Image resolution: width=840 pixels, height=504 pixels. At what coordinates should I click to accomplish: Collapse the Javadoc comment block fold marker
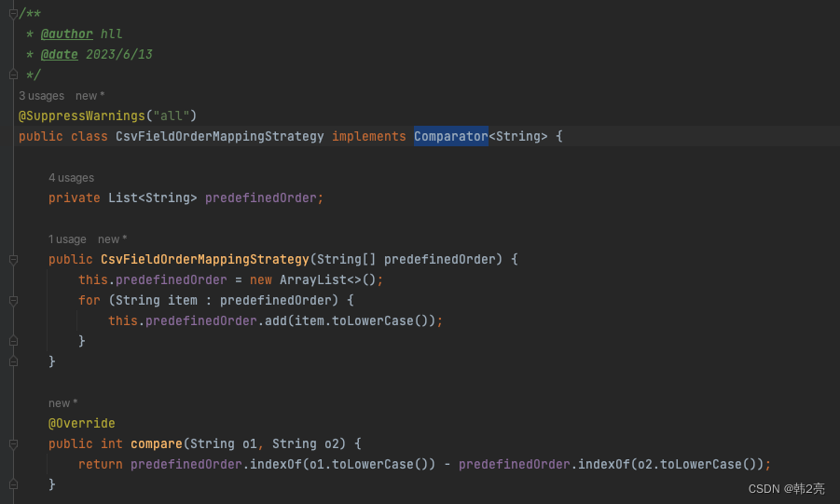13,14
